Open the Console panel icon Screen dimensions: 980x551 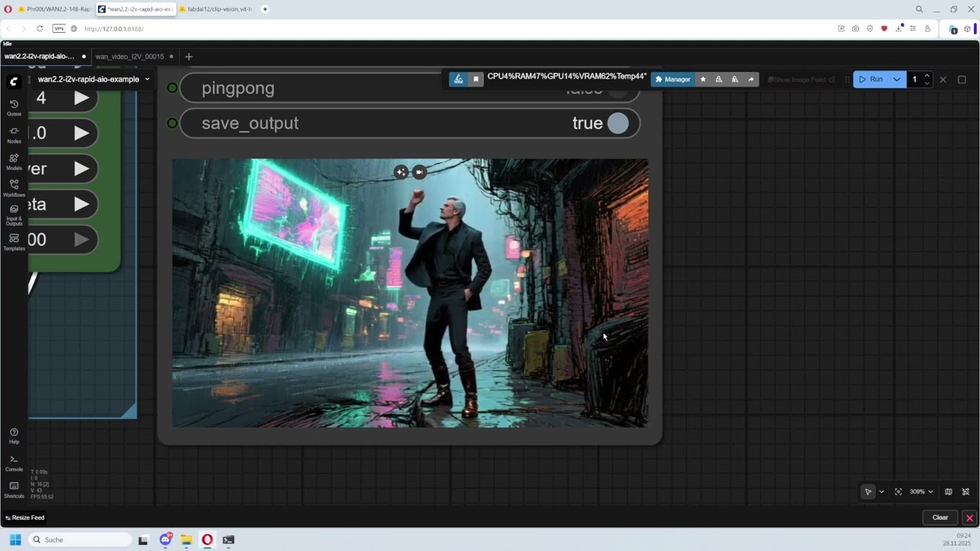[x=14, y=463]
